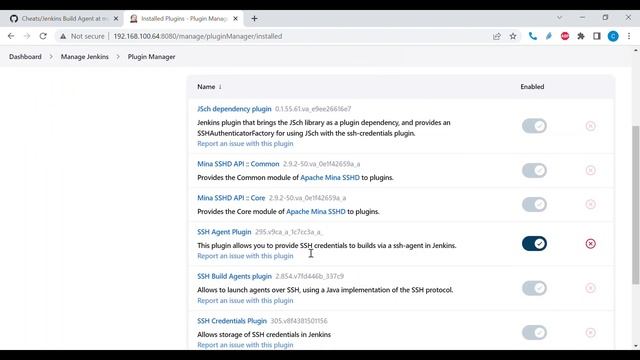This screenshot has width=640, height=360.
Task: Click uninstall icon for SSH Build Agents plugin
Action: point(590,288)
